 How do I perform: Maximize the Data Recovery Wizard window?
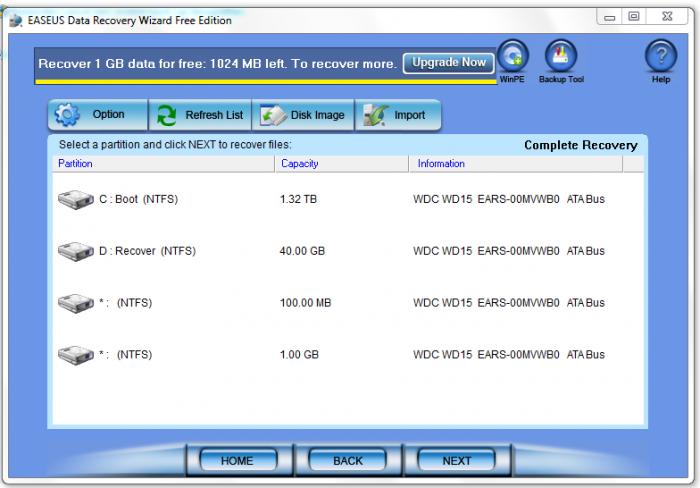tap(633, 17)
